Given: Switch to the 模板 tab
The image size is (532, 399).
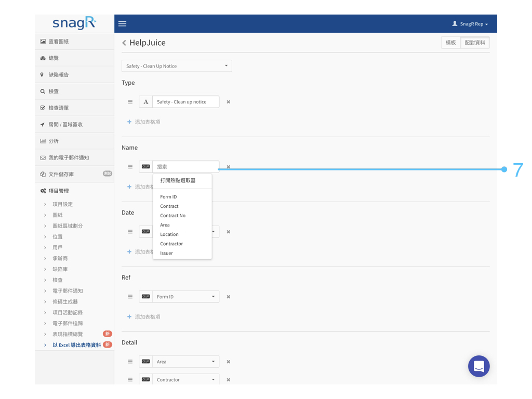Looking at the screenshot, I should point(450,43).
